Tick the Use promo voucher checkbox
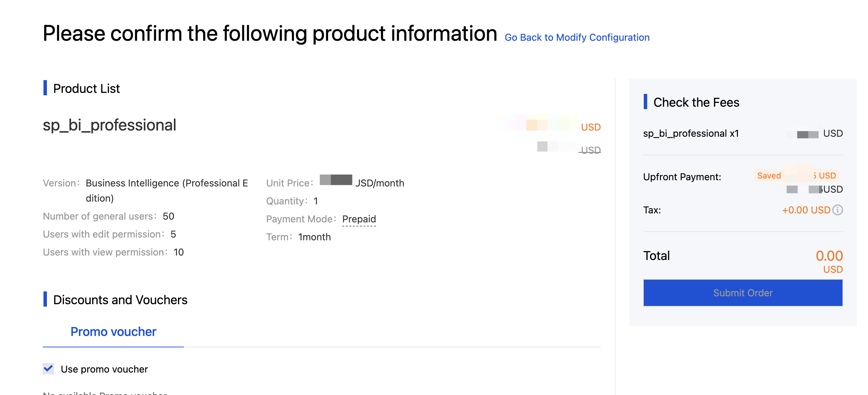868x395 pixels. click(48, 369)
